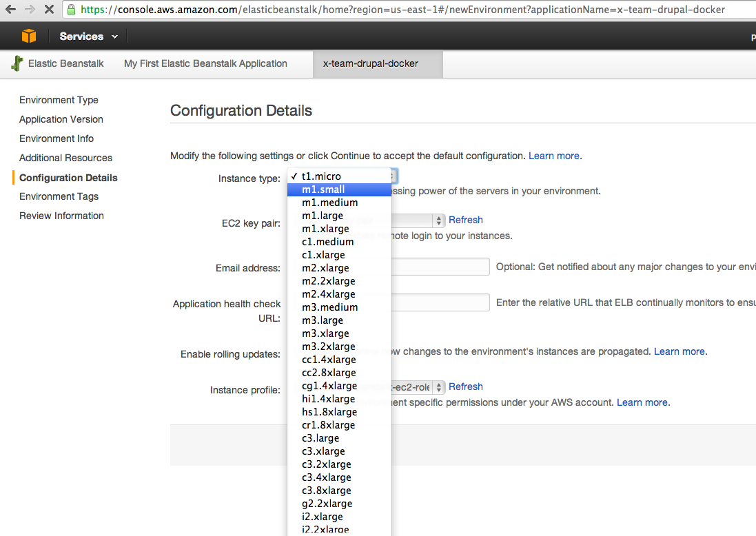Choose m3.medium option in list
This screenshot has height=536, width=756.
[339, 307]
